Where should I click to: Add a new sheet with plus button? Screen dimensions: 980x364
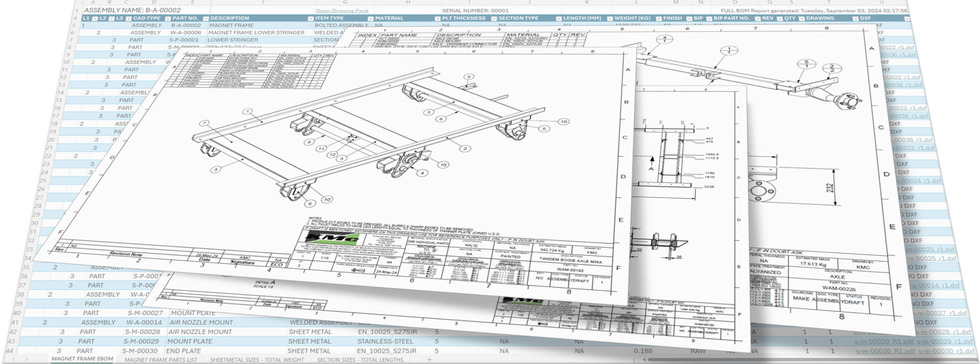point(429,359)
